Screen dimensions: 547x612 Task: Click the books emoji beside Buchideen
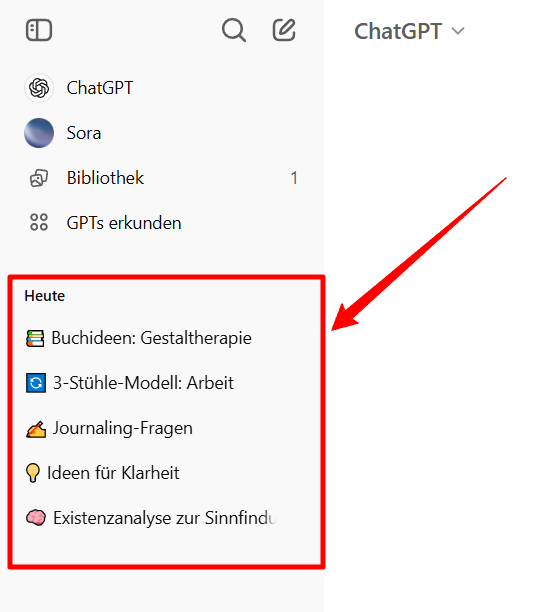coord(35,338)
